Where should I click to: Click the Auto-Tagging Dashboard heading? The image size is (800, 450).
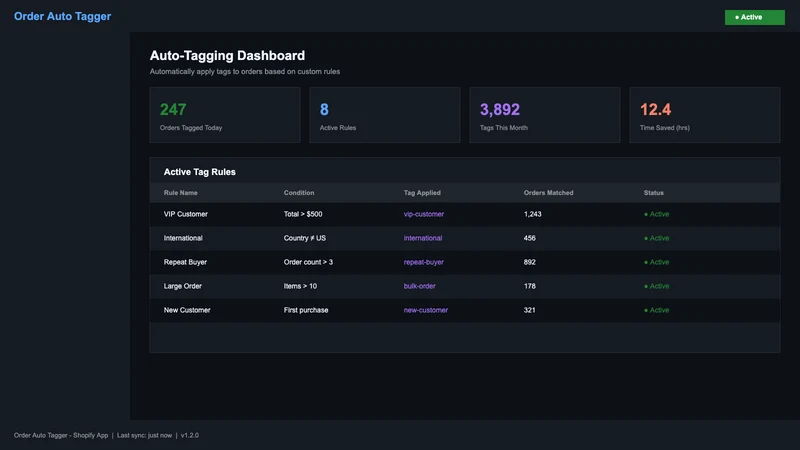[x=227, y=56]
